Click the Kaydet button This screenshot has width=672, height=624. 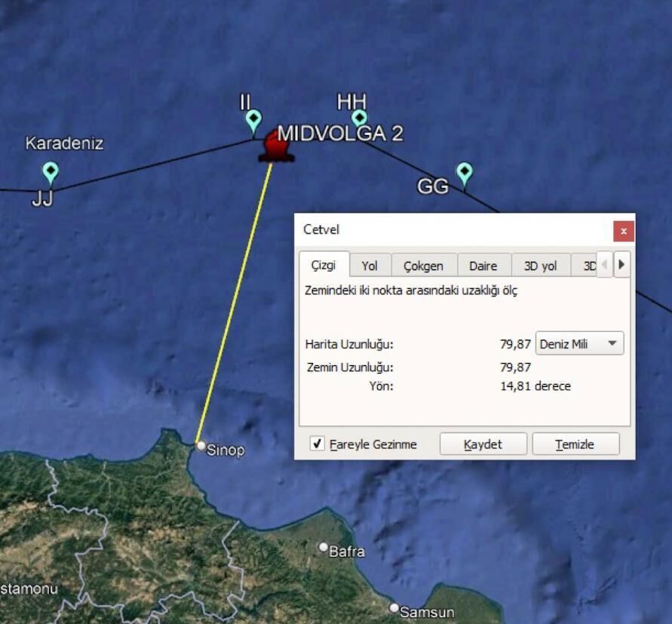483,444
